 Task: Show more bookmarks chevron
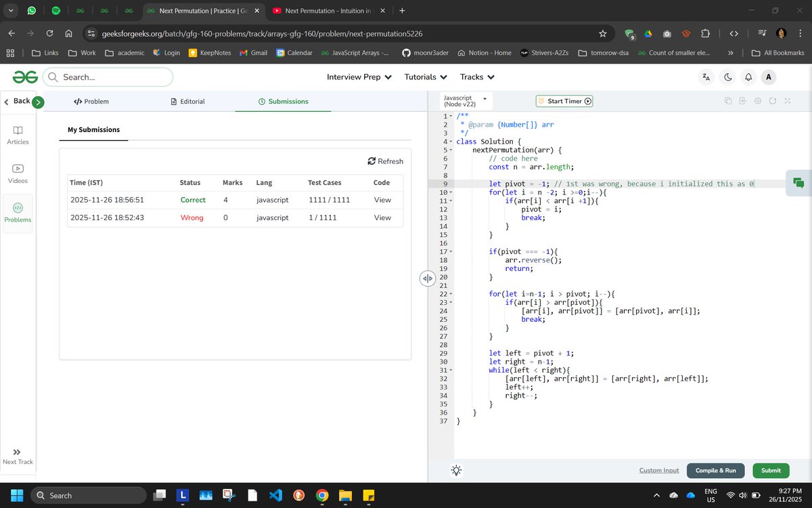tap(731, 53)
